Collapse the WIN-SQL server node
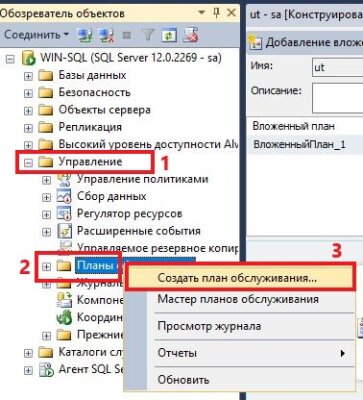363x400 pixels. pyautogui.click(x=11, y=59)
